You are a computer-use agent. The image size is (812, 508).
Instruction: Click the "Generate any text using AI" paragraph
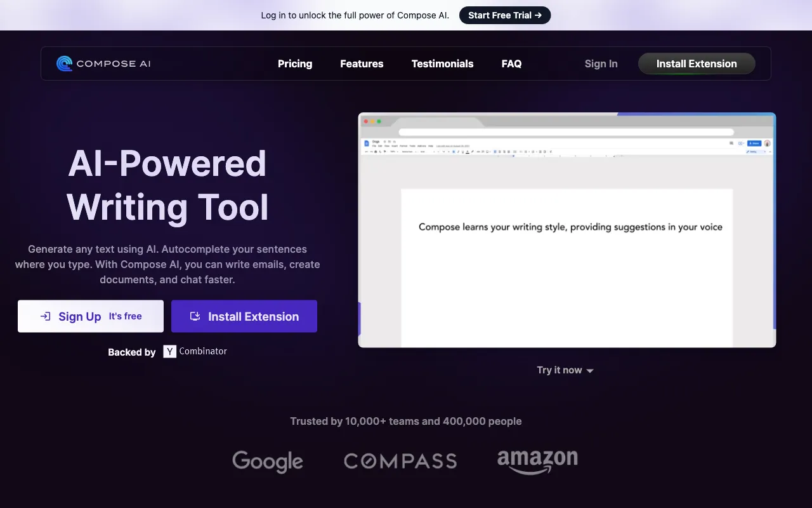click(x=167, y=264)
